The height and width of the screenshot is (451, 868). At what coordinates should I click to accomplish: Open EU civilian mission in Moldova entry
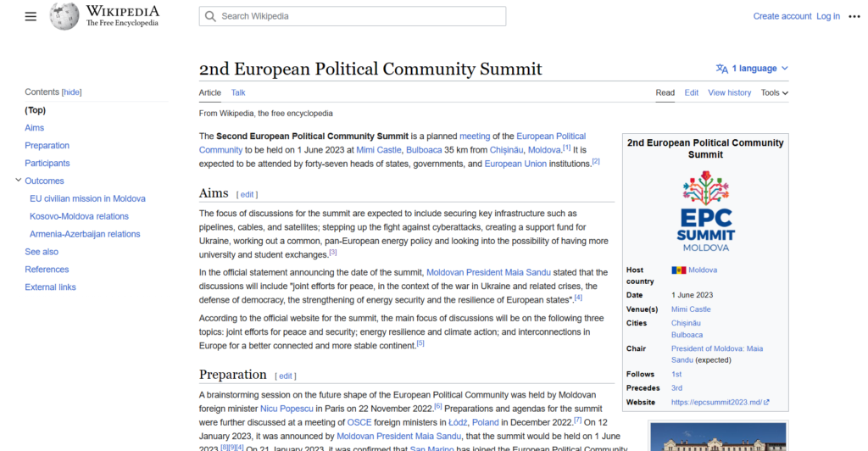87,198
